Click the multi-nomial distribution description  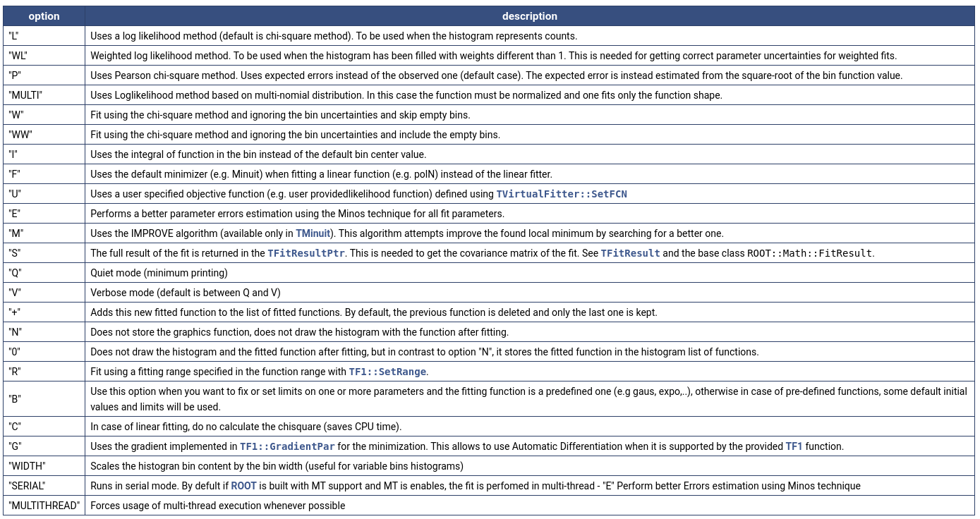point(406,95)
